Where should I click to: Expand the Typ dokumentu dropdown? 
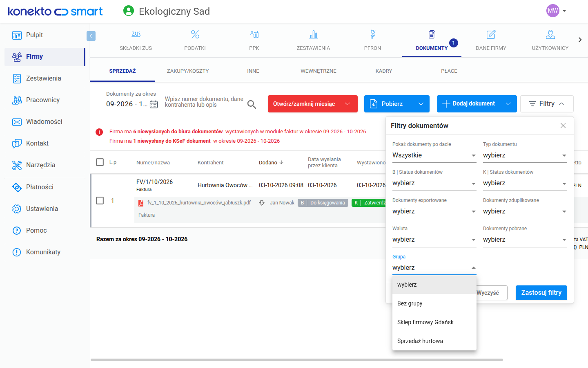[x=525, y=155]
